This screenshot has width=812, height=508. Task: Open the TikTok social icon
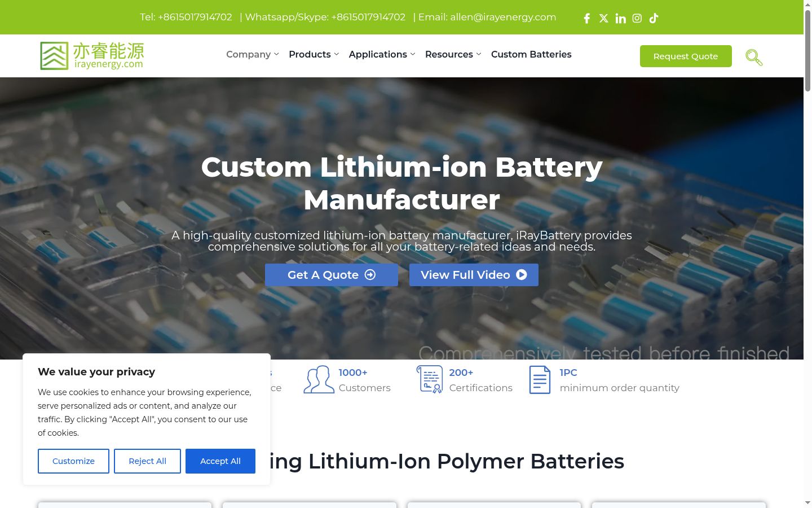[x=654, y=18]
